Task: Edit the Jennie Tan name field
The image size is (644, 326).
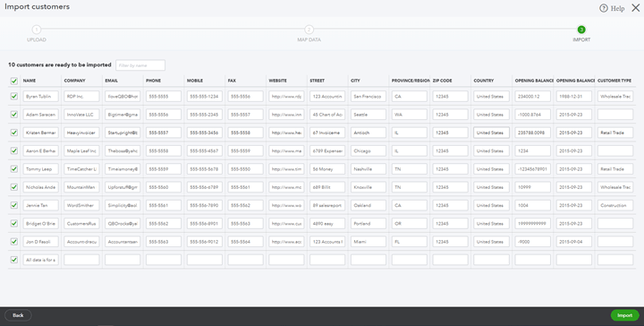Action: pos(40,205)
